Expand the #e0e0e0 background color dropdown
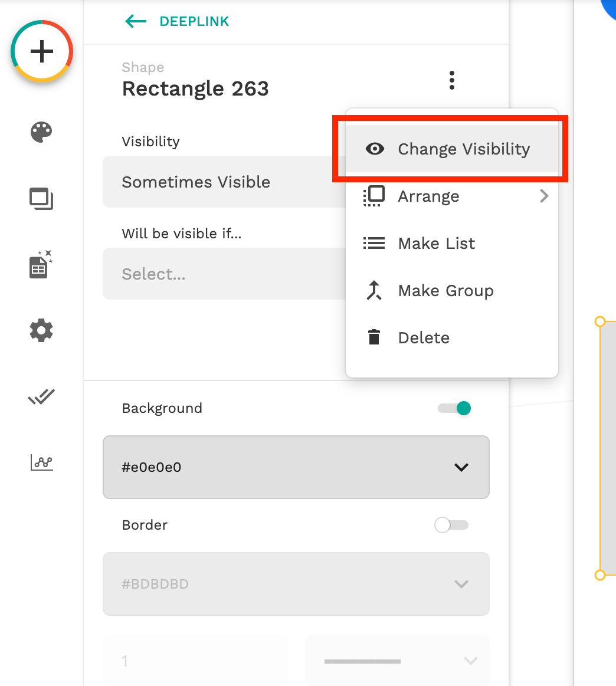 coord(296,467)
